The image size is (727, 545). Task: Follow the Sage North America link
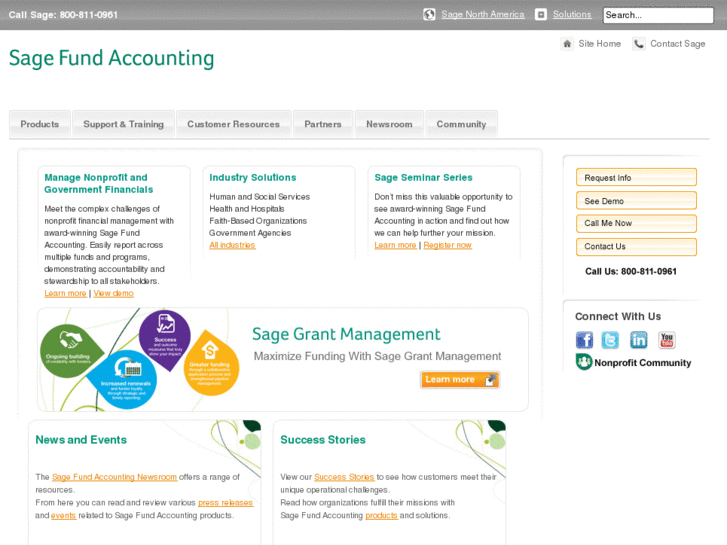[483, 14]
